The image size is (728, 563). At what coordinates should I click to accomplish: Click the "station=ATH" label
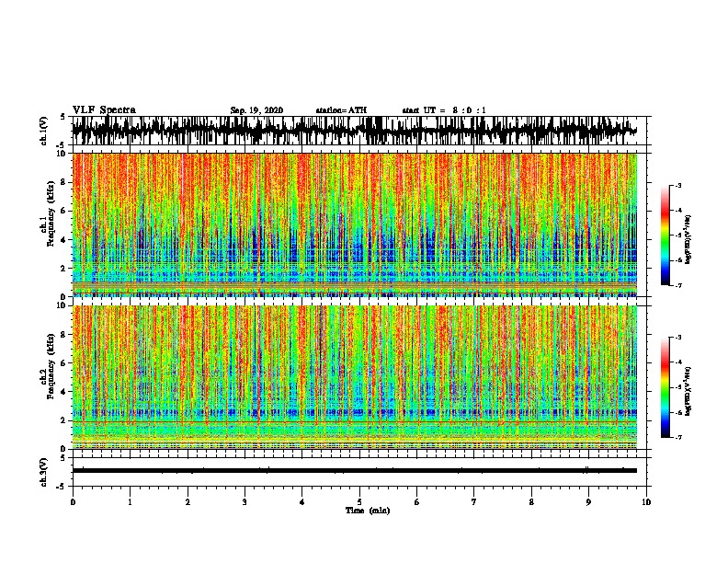point(341,110)
